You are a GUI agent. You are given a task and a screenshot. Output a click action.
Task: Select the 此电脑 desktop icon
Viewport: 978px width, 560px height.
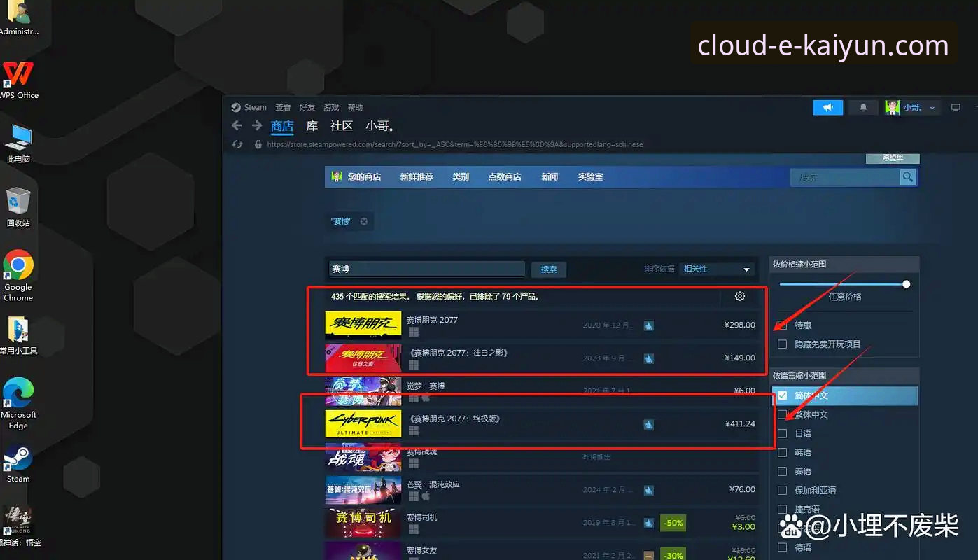18,143
